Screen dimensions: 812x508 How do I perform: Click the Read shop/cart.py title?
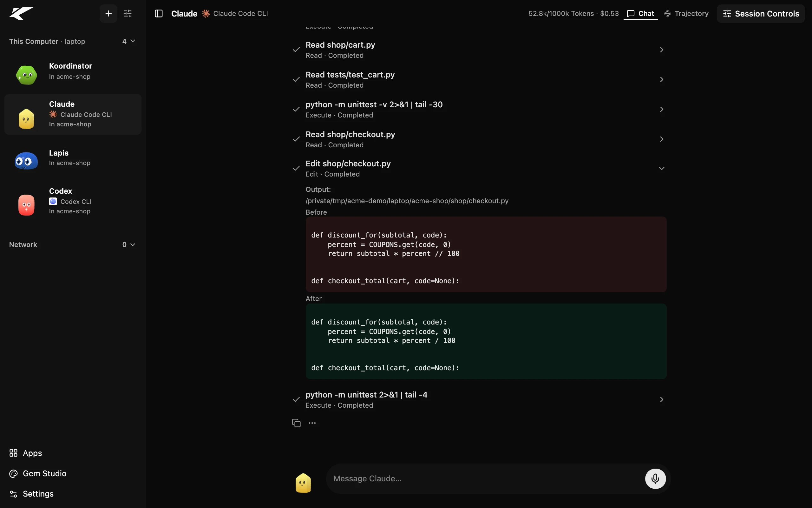(x=340, y=45)
